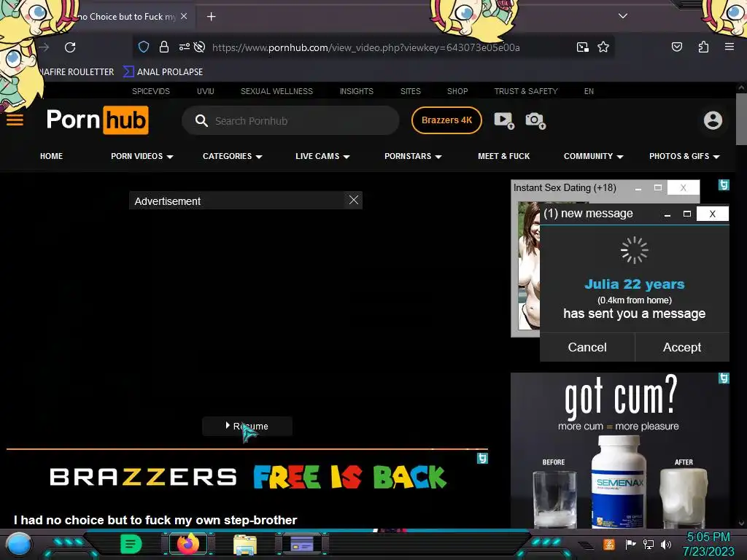
Task: Open the tracking protection shield panel
Action: tap(144, 47)
